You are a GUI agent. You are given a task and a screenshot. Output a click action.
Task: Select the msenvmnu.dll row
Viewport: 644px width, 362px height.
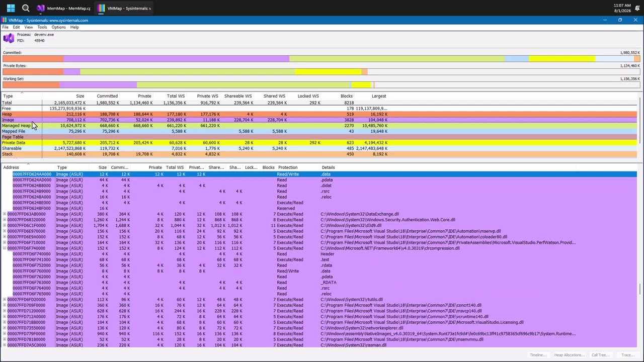pos(319,339)
